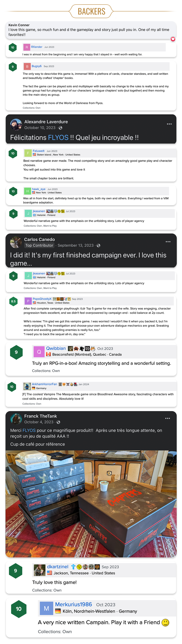
Task: Open the Merkurius1986 profile link
Action: pyautogui.click(x=73, y=604)
